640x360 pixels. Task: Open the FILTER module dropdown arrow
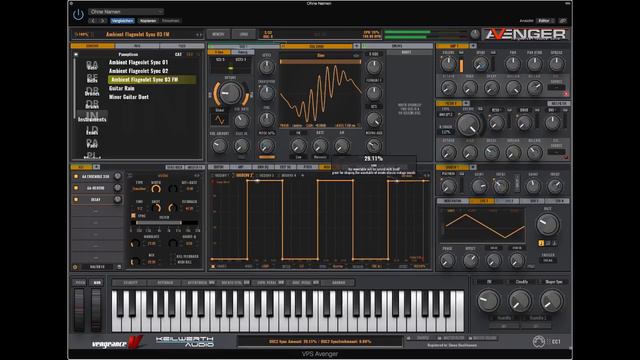466,103
